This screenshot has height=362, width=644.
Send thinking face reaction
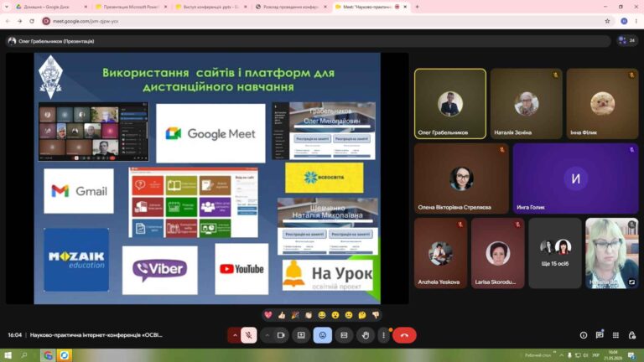pos(362,315)
